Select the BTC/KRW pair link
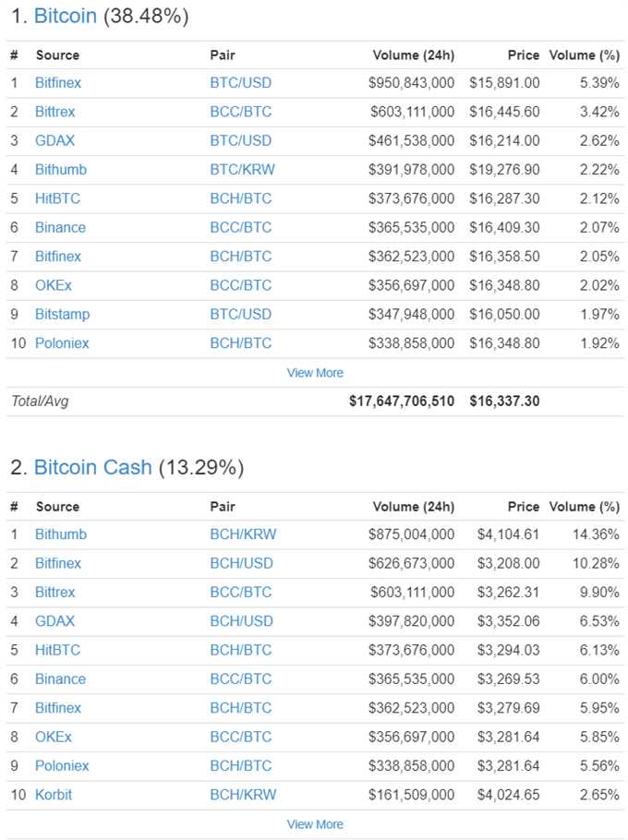 click(x=242, y=170)
